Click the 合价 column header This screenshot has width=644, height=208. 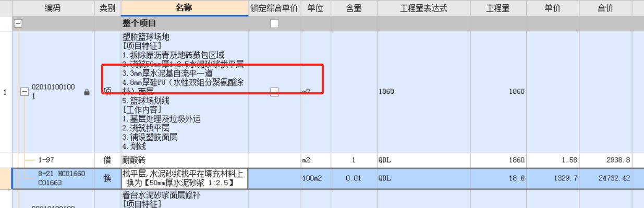(x=605, y=8)
